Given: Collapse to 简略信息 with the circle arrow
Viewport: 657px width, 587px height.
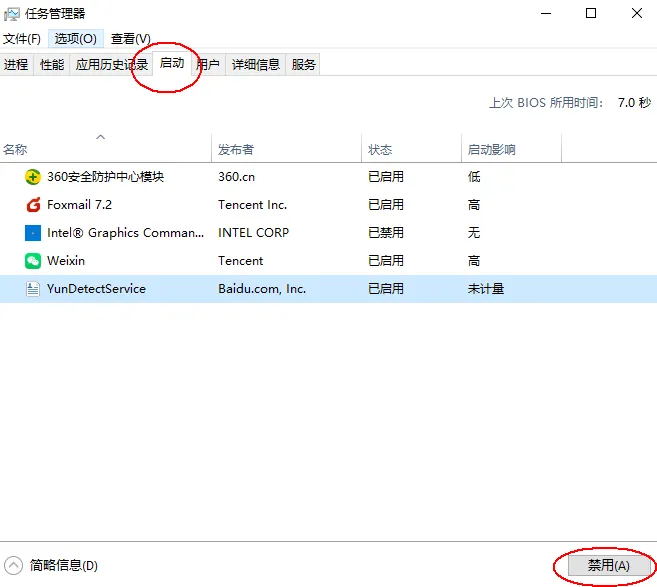Looking at the screenshot, I should point(13,566).
